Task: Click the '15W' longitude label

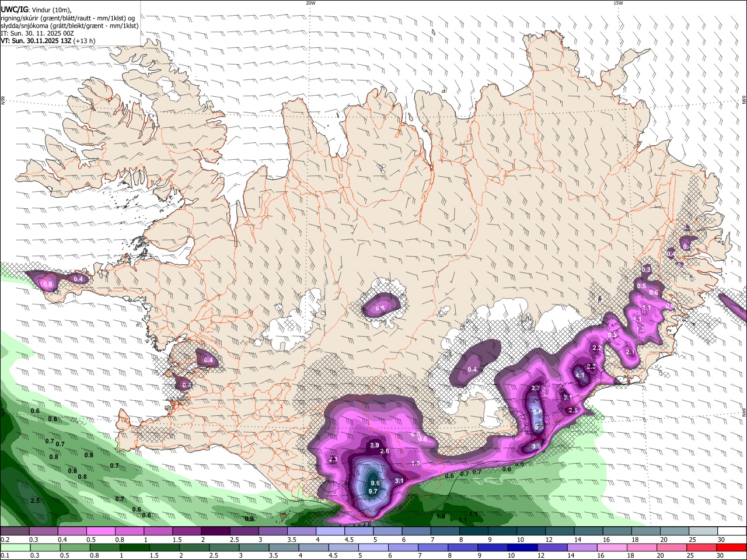Action: pyautogui.click(x=618, y=3)
